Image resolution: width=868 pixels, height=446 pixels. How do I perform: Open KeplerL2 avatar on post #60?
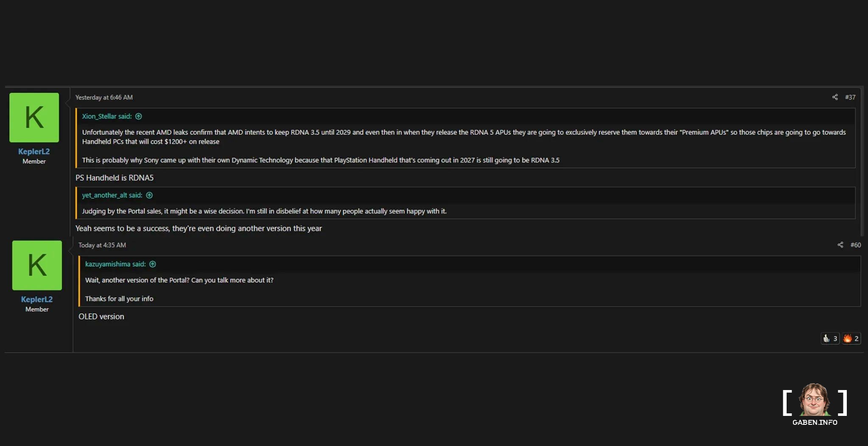click(x=37, y=265)
